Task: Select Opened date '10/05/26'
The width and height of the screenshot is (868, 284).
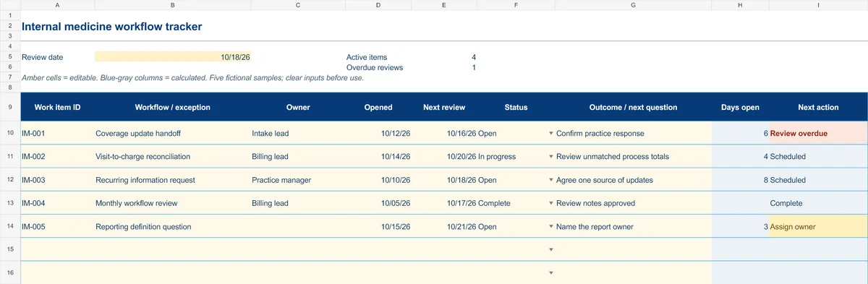Action: (x=378, y=203)
